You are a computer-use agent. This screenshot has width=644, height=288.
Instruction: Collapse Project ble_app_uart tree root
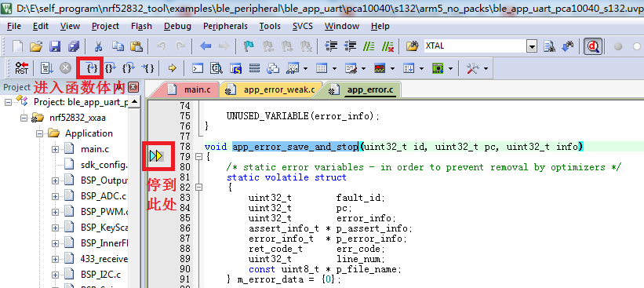click(x=8, y=101)
